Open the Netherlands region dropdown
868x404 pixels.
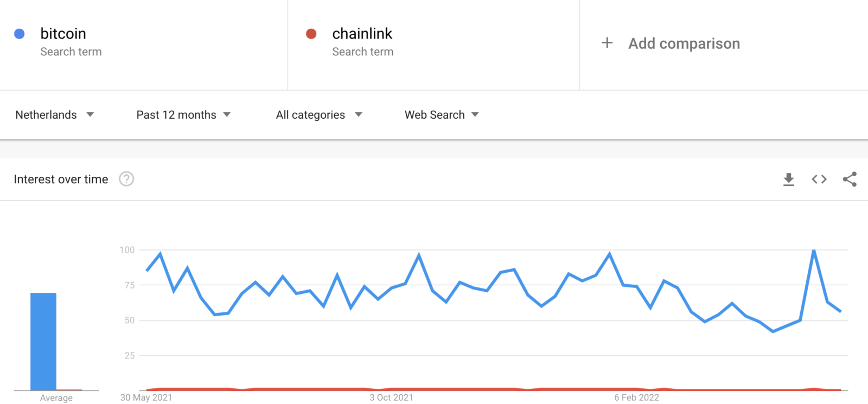(x=55, y=115)
